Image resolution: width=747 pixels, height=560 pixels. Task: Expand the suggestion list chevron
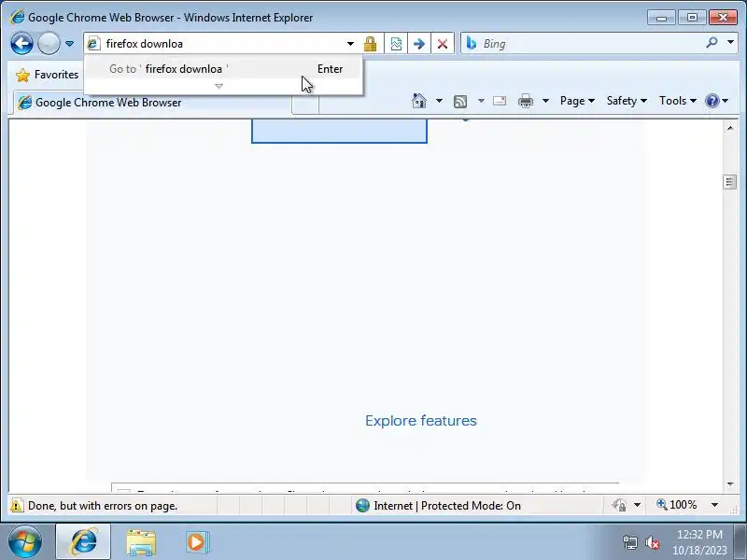click(x=219, y=86)
